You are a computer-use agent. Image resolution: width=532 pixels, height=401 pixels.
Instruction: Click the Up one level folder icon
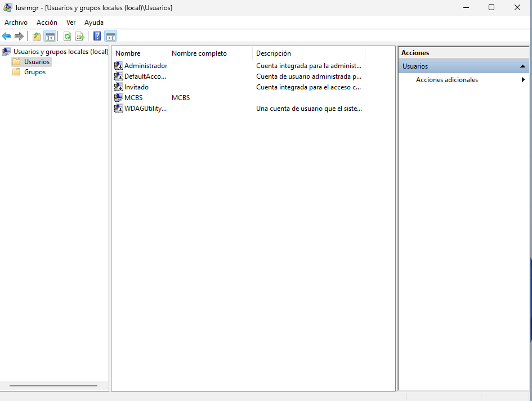(x=37, y=37)
